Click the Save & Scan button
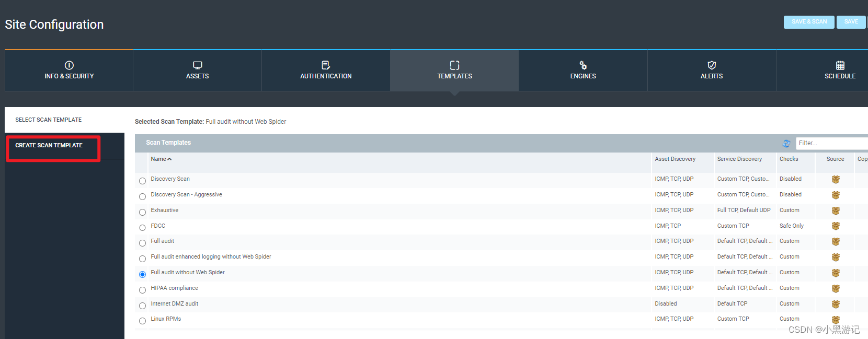 click(x=809, y=22)
